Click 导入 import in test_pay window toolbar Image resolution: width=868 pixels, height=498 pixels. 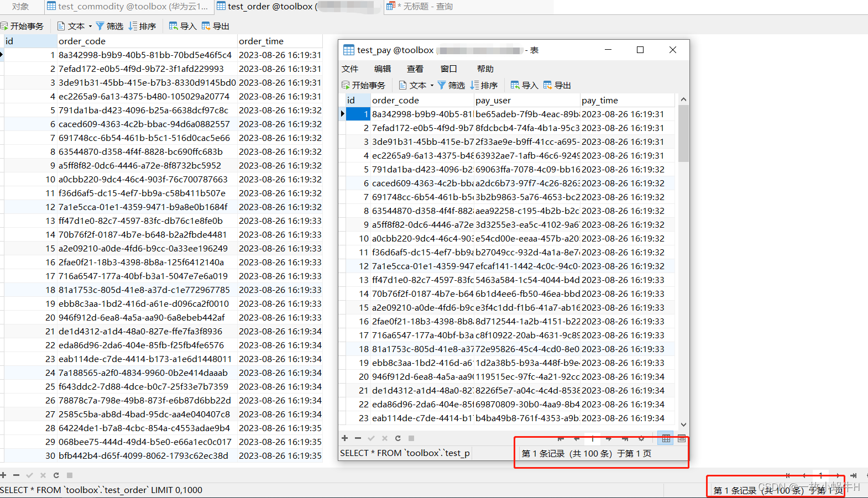click(x=524, y=85)
